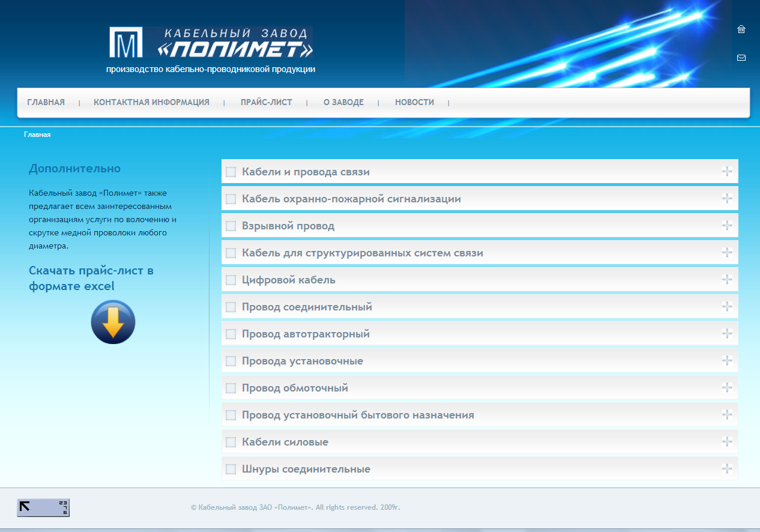Click plus icon beside Кабели силовые
This screenshot has height=532, width=760.
click(727, 441)
